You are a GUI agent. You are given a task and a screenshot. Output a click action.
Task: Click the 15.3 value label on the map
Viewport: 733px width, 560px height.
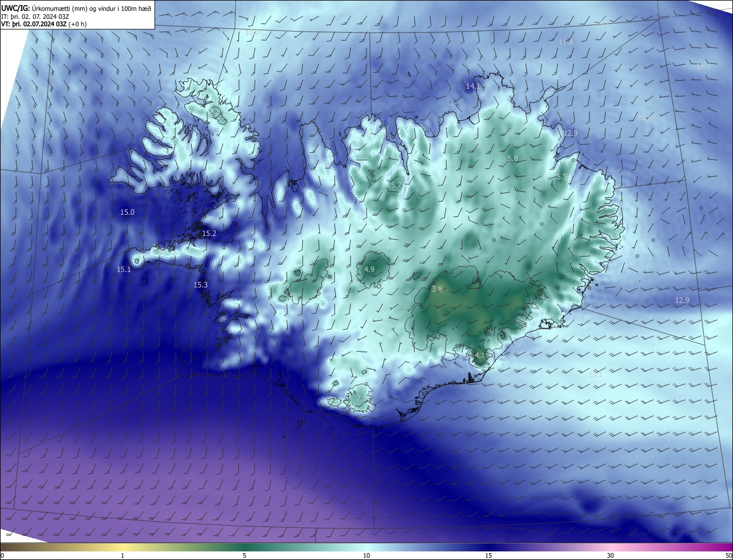click(x=200, y=285)
